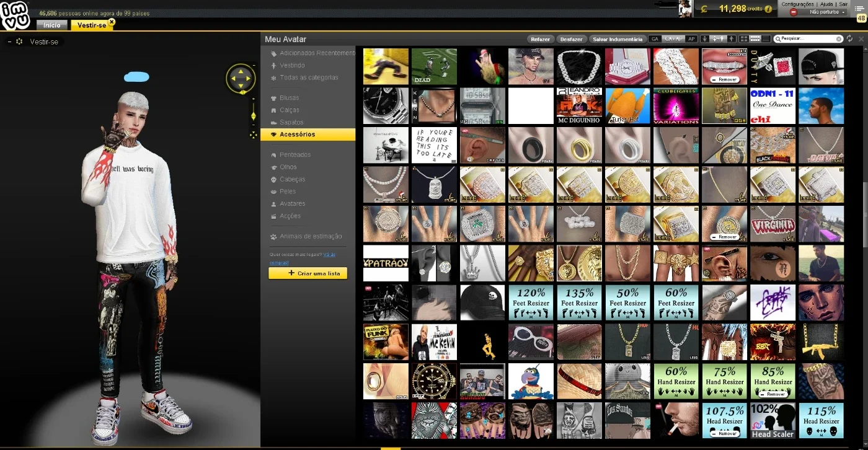Click the refresh inventory icon
This screenshot has height=450, width=868.
[850, 38]
